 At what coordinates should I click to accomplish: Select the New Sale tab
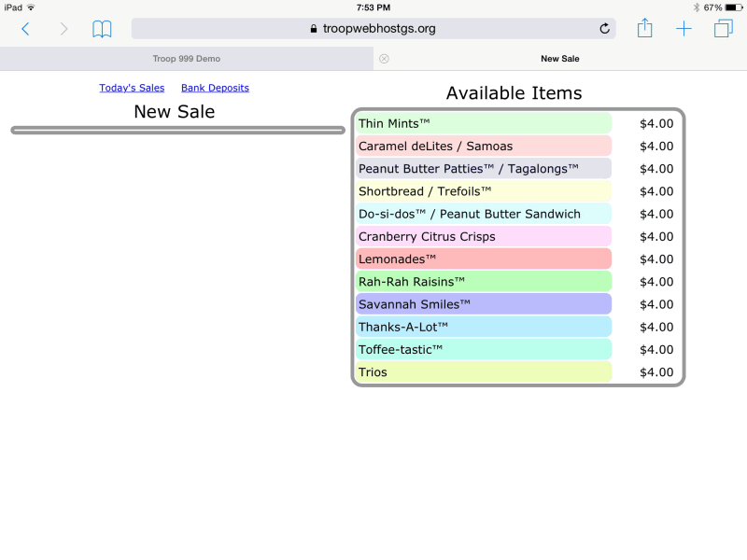pyautogui.click(x=560, y=59)
